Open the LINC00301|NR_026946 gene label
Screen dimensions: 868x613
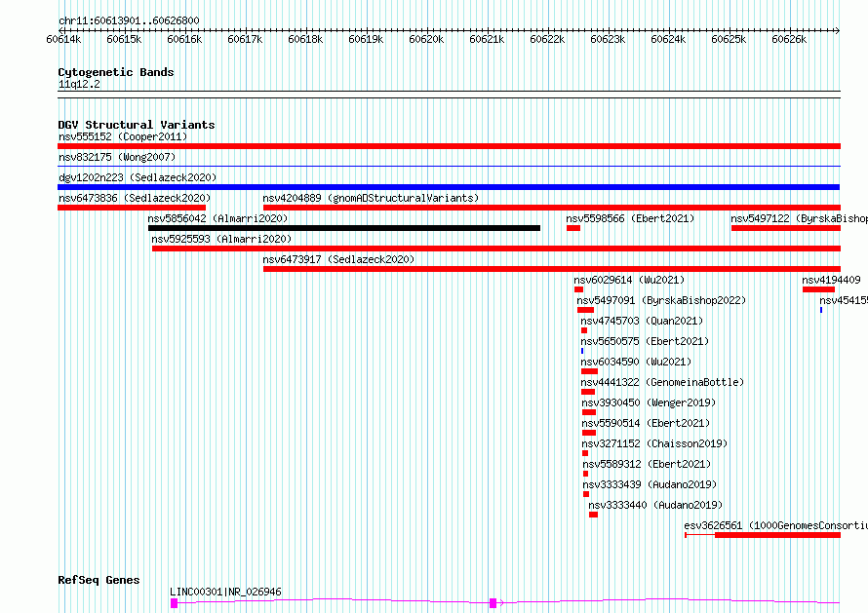(226, 592)
